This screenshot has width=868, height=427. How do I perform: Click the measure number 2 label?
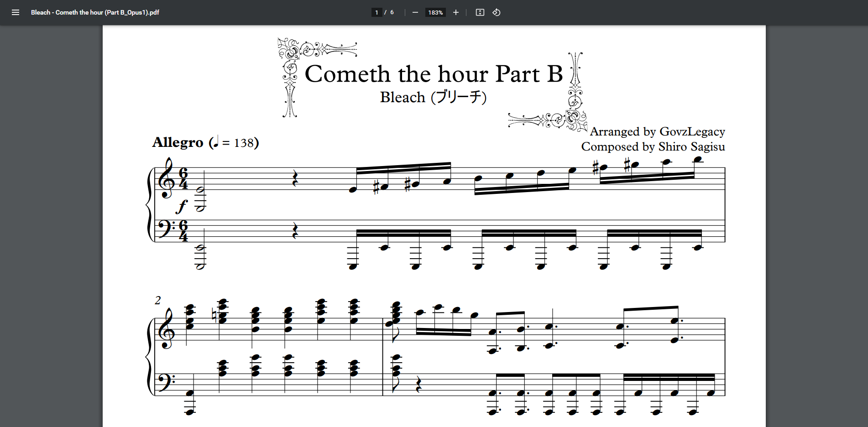pos(158,300)
